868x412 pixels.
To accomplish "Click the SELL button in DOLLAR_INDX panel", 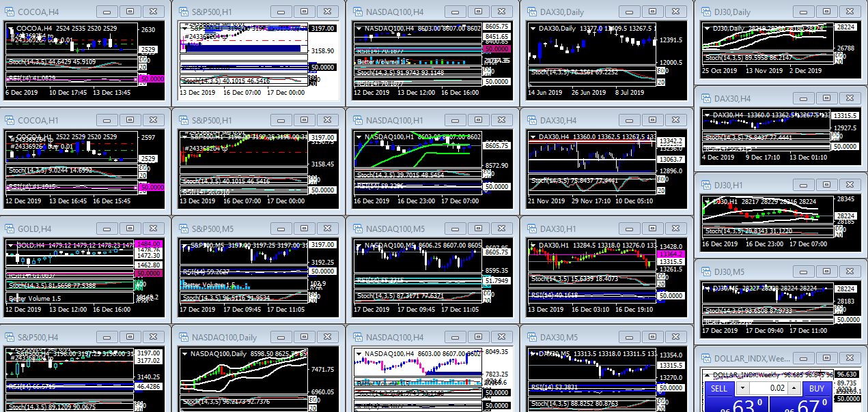I will (718, 388).
